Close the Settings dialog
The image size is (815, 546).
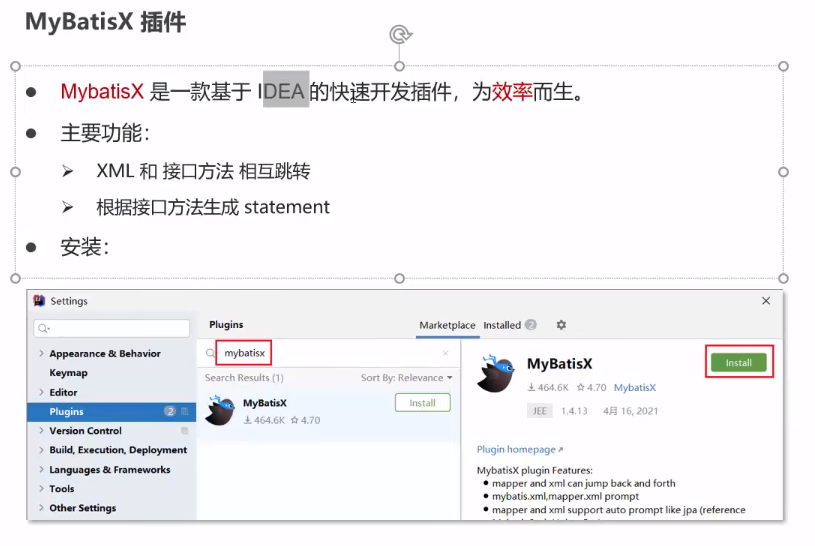coord(766,301)
